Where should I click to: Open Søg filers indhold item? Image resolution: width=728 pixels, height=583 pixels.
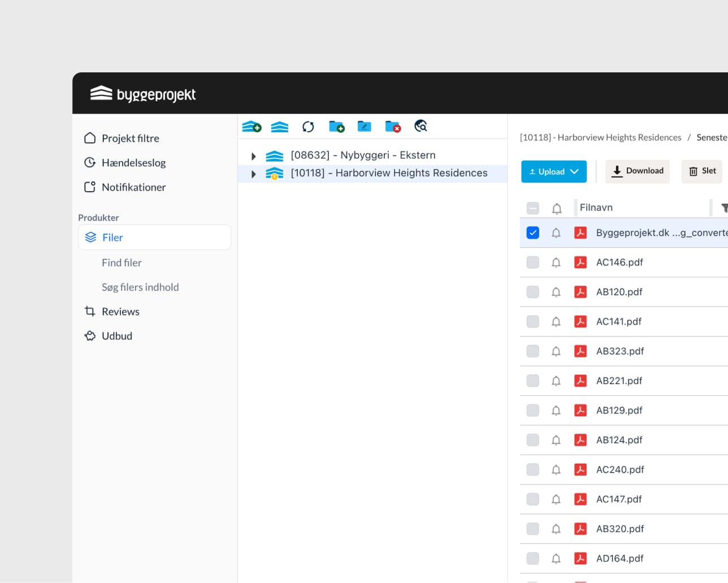tap(140, 287)
